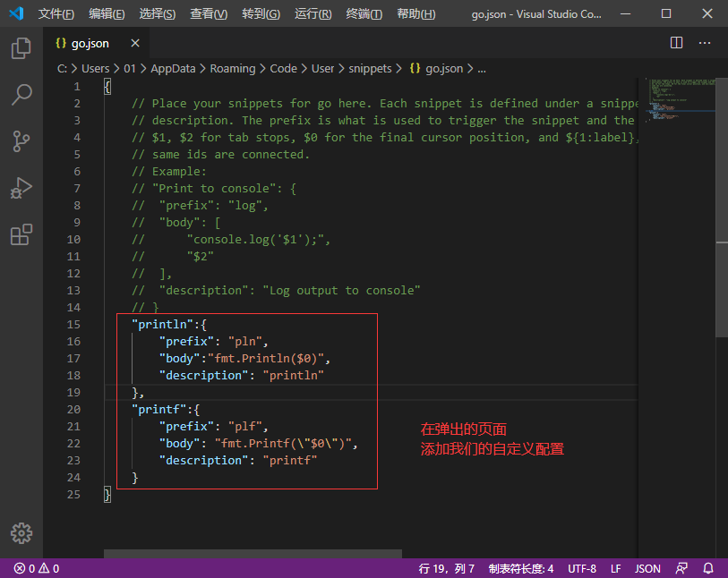Image resolution: width=728 pixels, height=578 pixels.
Task: Click the Run and Debug icon
Action: tap(21, 188)
